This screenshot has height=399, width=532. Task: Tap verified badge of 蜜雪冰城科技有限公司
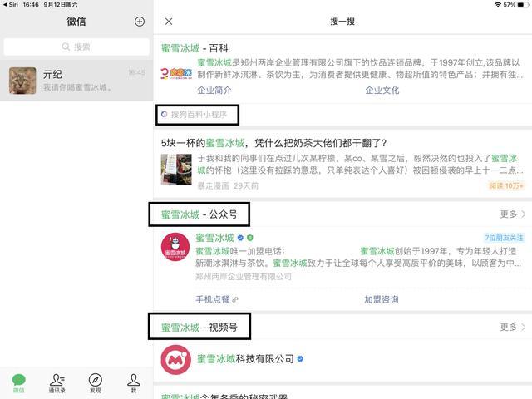pyautogui.click(x=300, y=358)
